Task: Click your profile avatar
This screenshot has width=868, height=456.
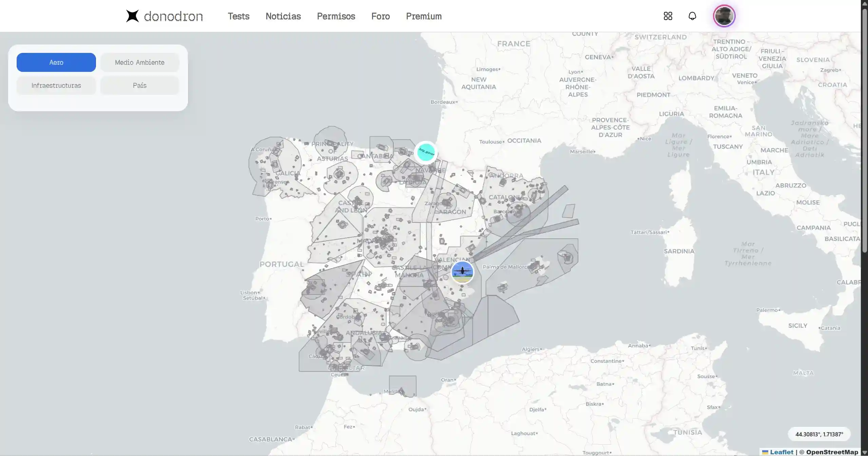Action: (724, 16)
